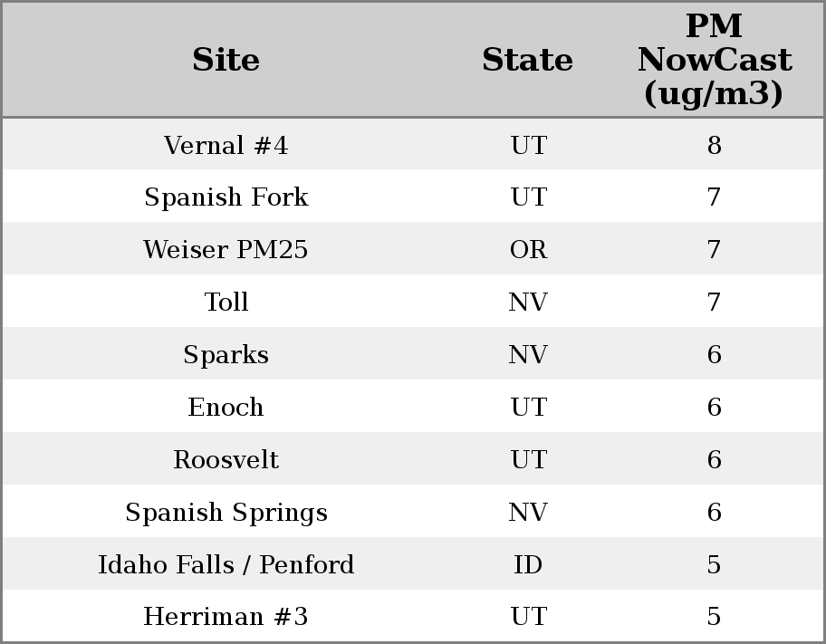
Task: Click the Roosvelt site name
Action: [x=226, y=460]
